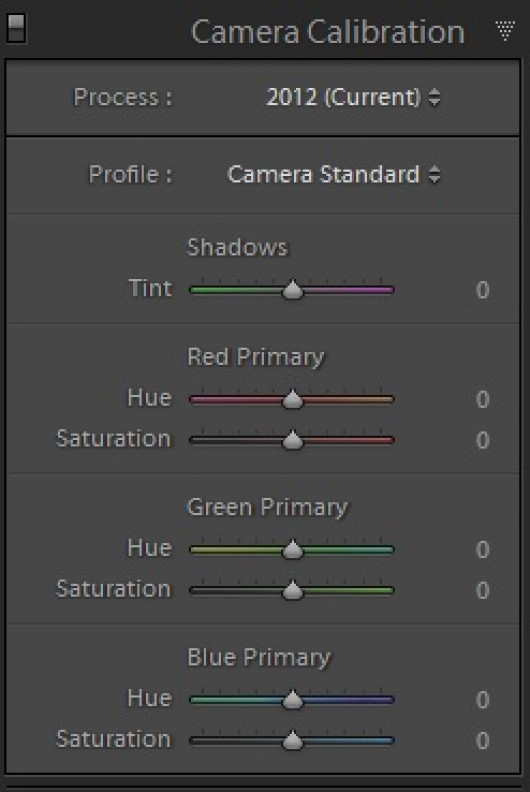Click the Shadows Tint slider handle
This screenshot has width=530, height=792.
(293, 289)
